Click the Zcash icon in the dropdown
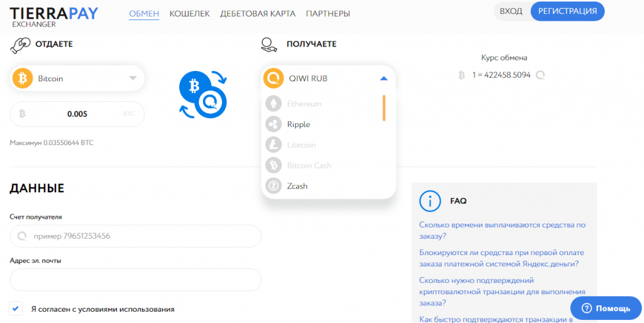The height and width of the screenshot is (323, 644). click(274, 186)
